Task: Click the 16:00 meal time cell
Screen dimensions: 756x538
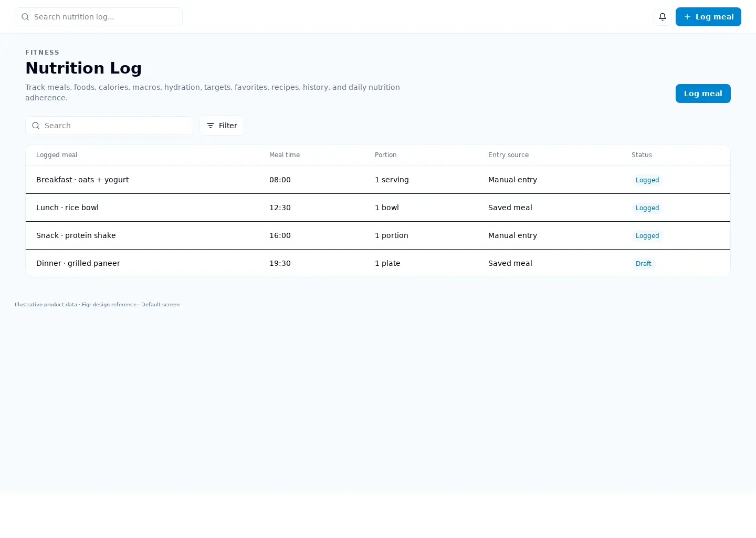Action: pos(280,235)
